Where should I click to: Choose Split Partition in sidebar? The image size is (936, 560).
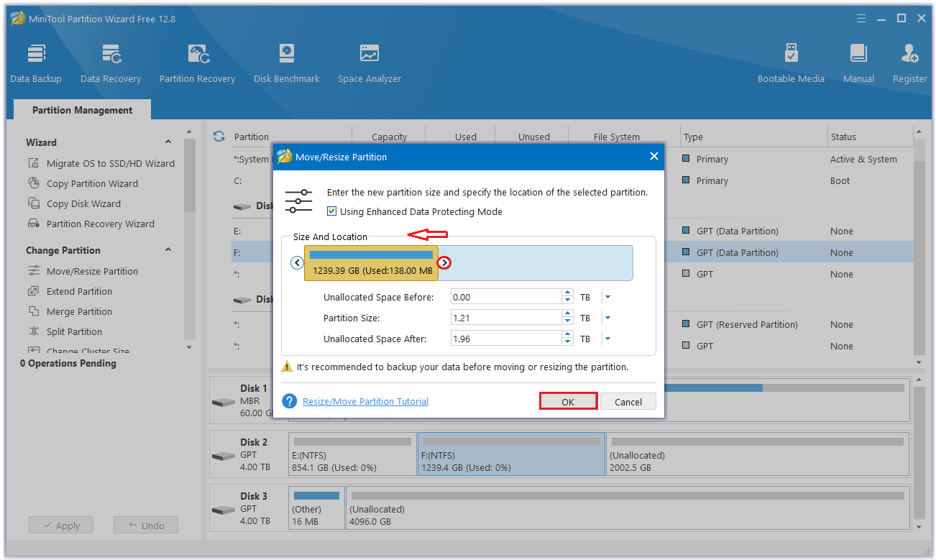65,331
